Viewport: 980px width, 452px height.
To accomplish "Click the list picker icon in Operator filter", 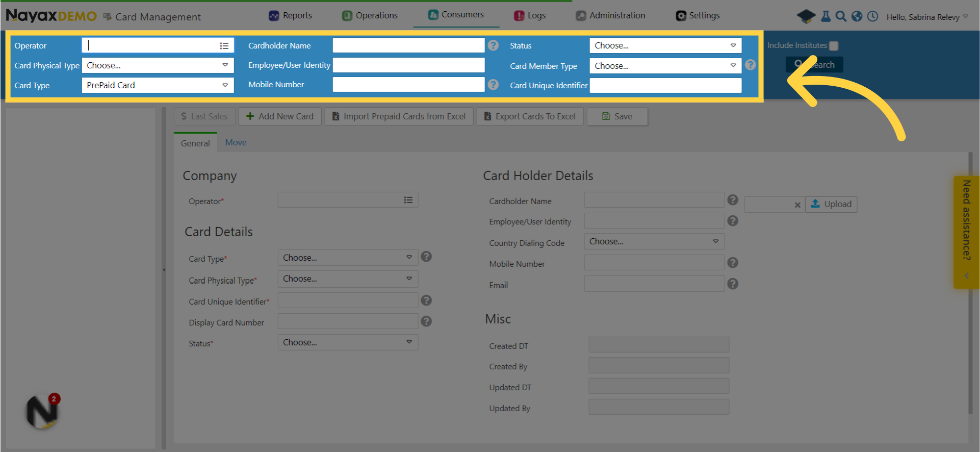I will pyautogui.click(x=224, y=46).
